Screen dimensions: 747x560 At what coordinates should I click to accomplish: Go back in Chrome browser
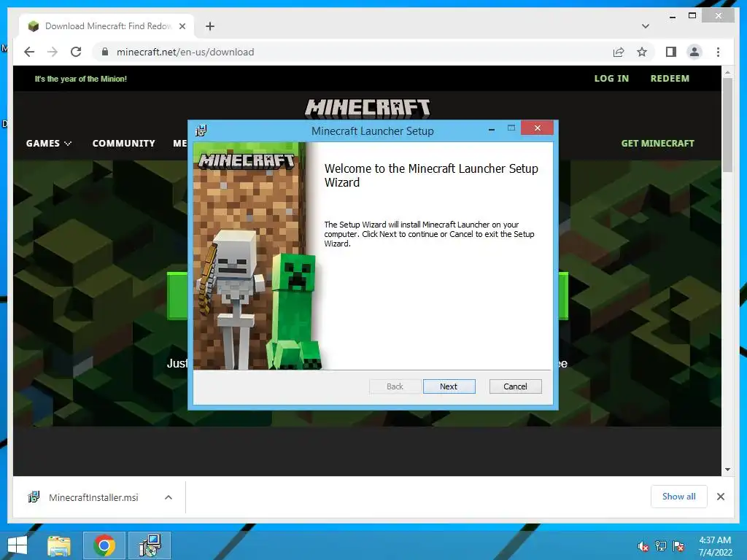(x=29, y=52)
